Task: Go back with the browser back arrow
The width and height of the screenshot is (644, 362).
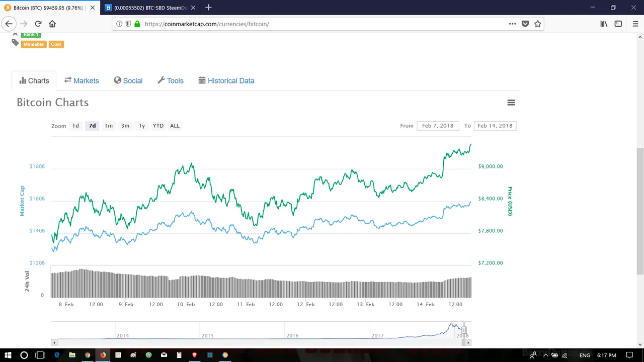Action: pos(9,24)
